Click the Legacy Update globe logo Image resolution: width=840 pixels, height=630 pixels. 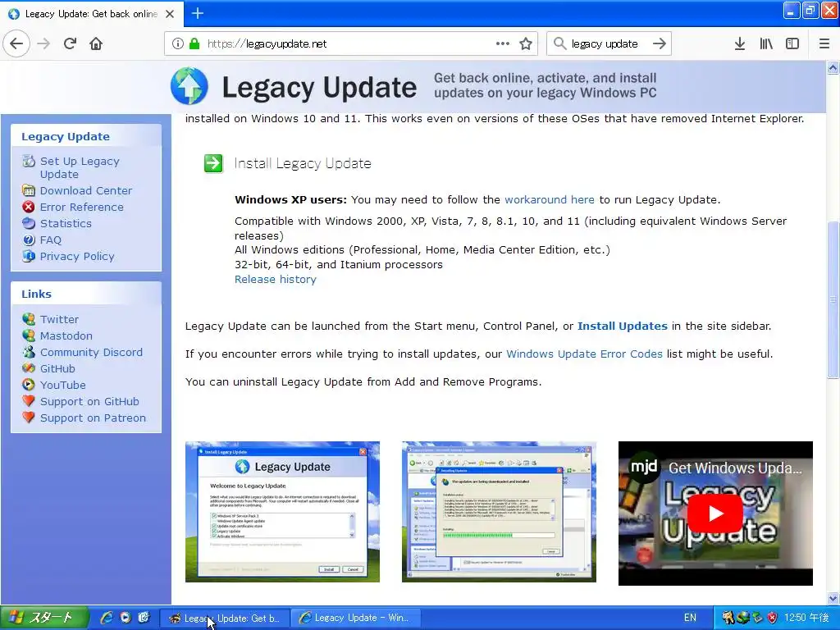(189, 85)
